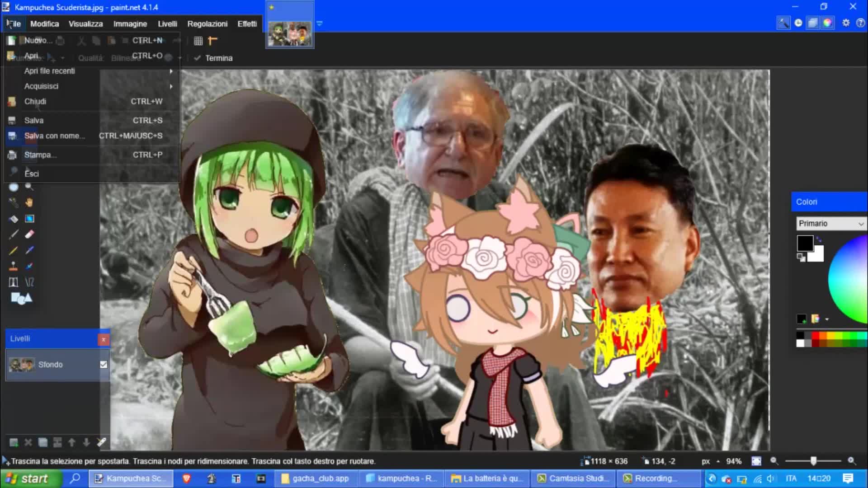The height and width of the screenshot is (488, 868).
Task: Toggle the grid view icon
Action: 198,41
